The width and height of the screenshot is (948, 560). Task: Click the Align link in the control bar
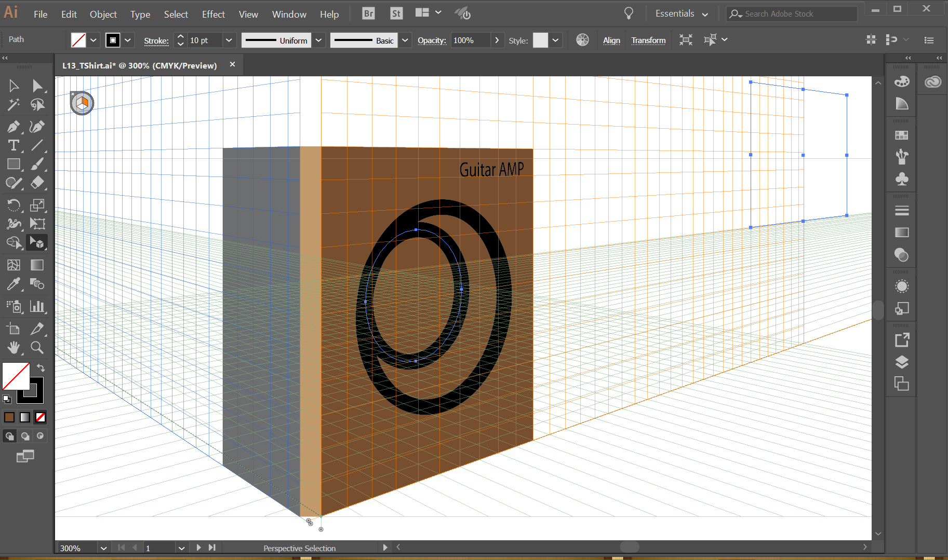[x=611, y=40]
